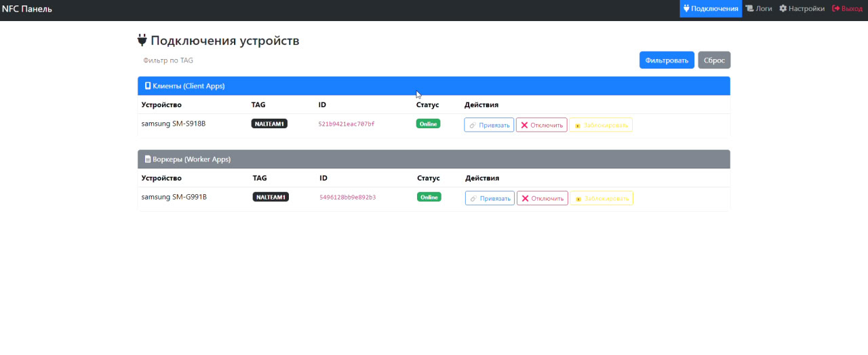The height and width of the screenshot is (355, 868).
Task: Click the NFC Панель brand title
Action: point(27,9)
